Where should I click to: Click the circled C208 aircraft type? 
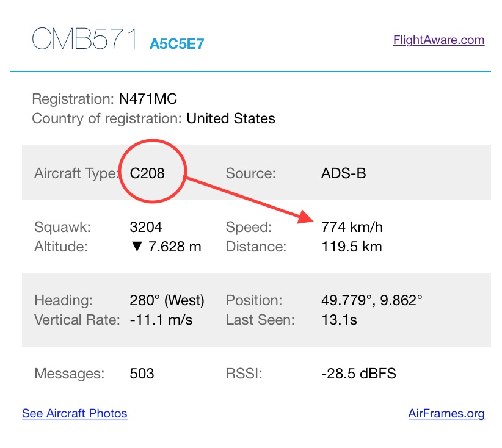coord(147,173)
